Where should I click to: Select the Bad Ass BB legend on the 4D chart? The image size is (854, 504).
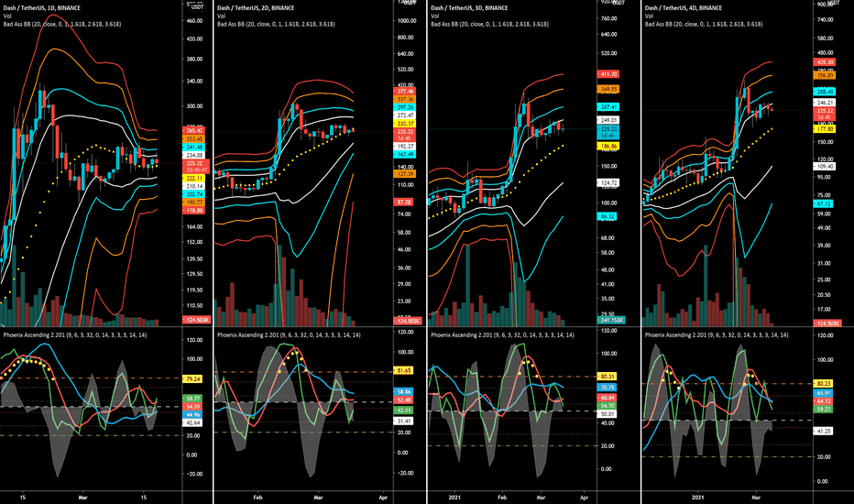click(x=704, y=25)
